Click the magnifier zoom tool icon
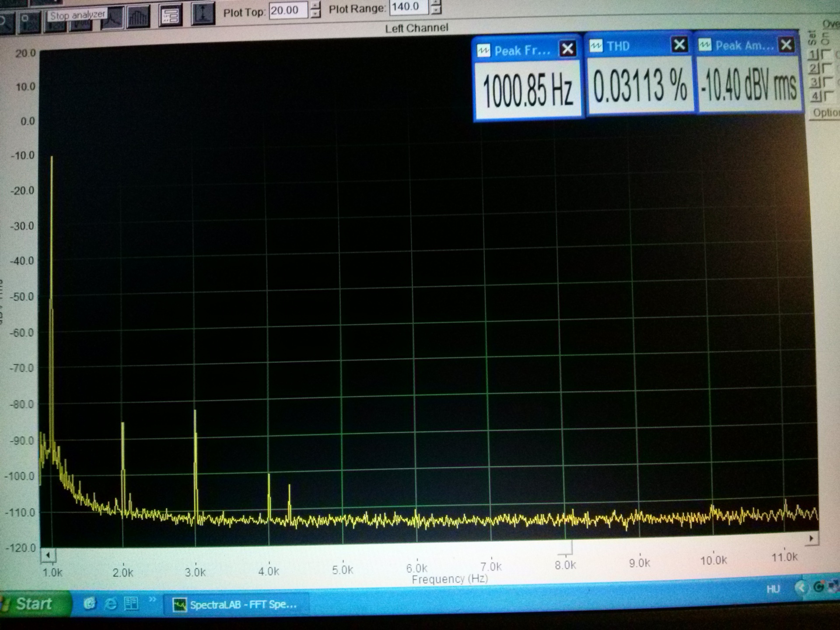The image size is (840, 630). point(6,23)
